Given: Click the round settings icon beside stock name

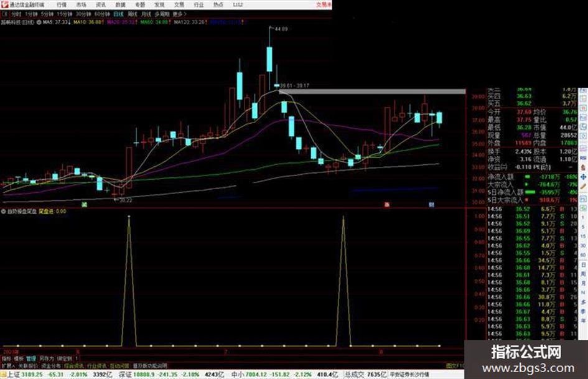Looking at the screenshot, I should pyautogui.click(x=39, y=22).
